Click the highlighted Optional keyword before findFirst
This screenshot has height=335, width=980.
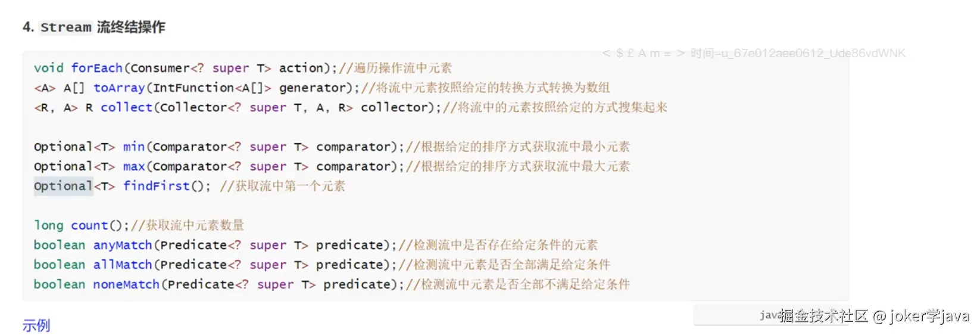point(63,186)
